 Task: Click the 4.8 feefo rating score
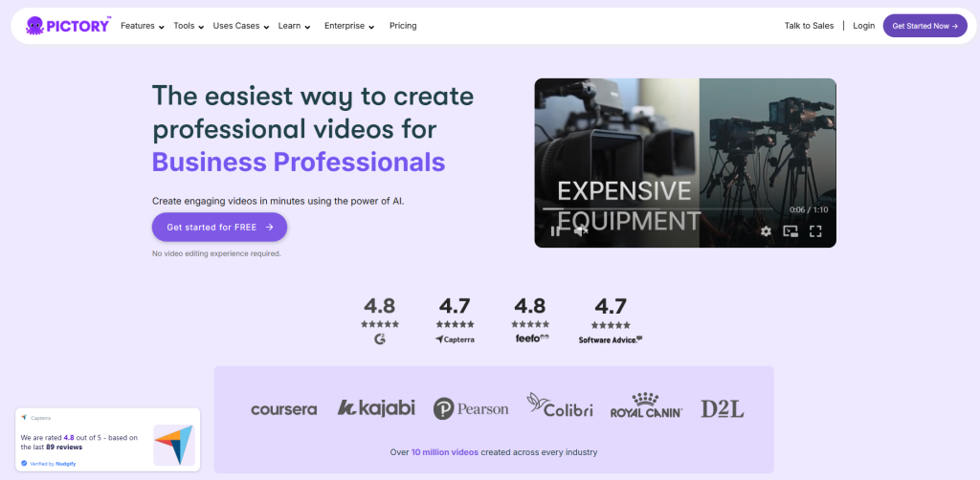(530, 307)
